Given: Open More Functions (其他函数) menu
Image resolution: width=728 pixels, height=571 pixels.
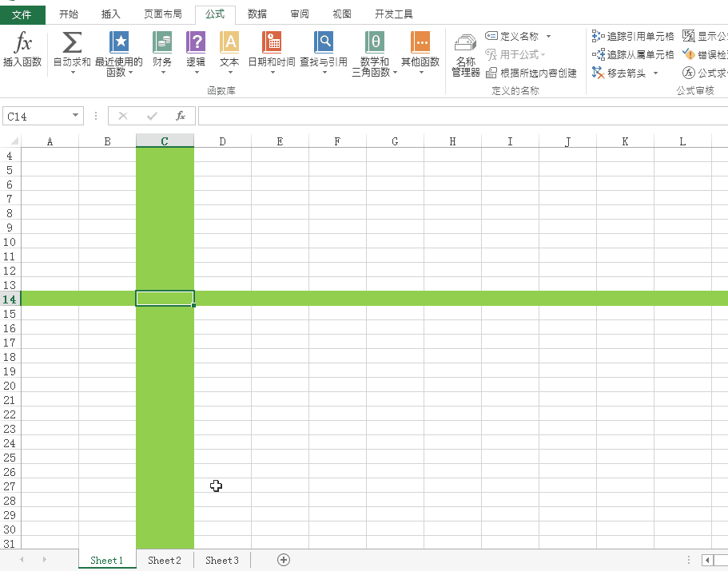Looking at the screenshot, I should click(x=420, y=52).
